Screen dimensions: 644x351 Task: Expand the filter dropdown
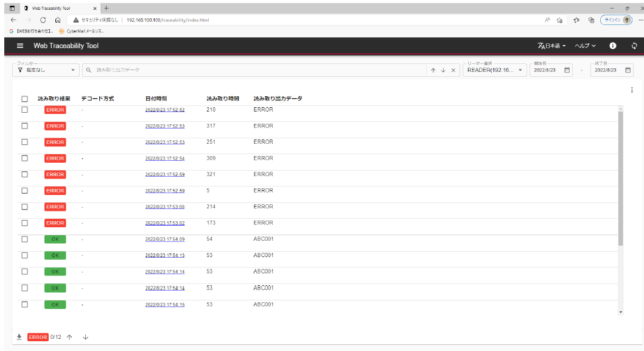pyautogui.click(x=46, y=70)
